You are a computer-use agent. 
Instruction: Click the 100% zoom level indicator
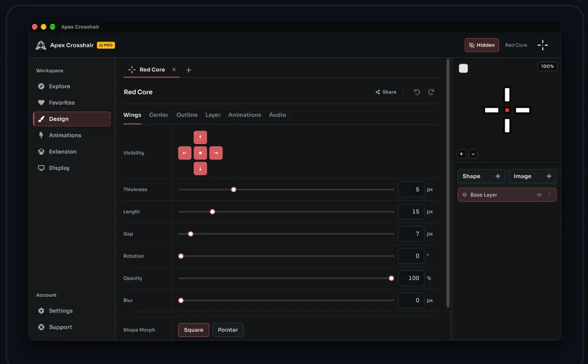(x=547, y=66)
